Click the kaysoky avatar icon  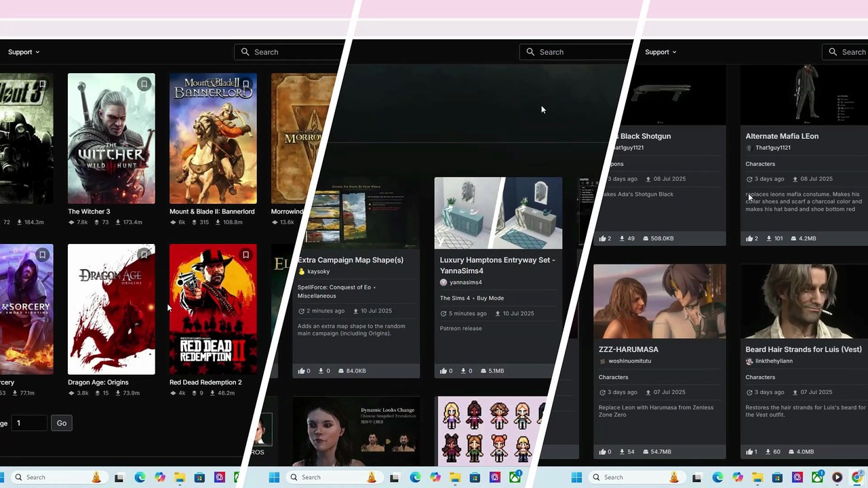point(302,272)
